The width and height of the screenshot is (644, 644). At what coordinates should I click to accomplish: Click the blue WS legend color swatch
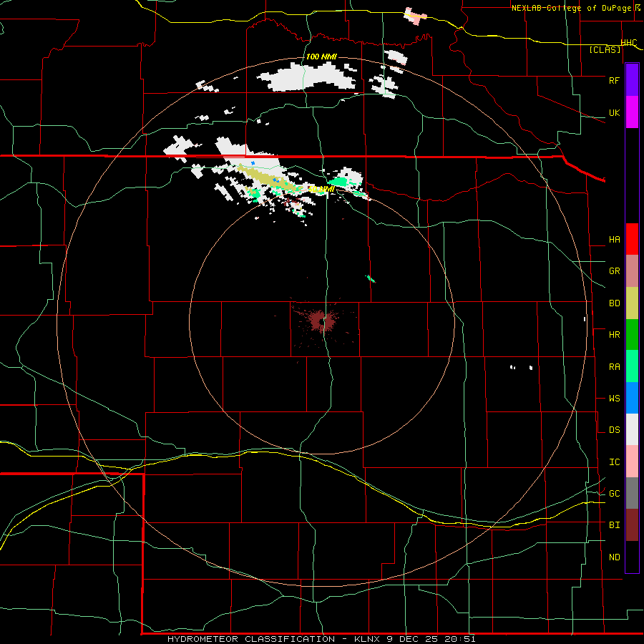(x=632, y=398)
